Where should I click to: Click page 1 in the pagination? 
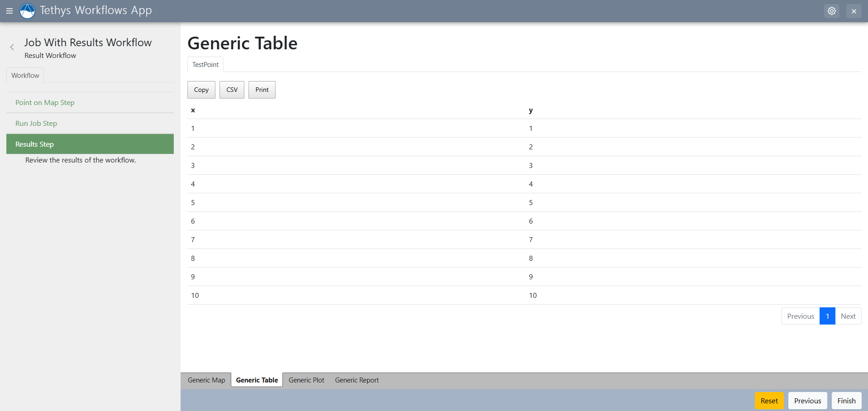(x=827, y=316)
